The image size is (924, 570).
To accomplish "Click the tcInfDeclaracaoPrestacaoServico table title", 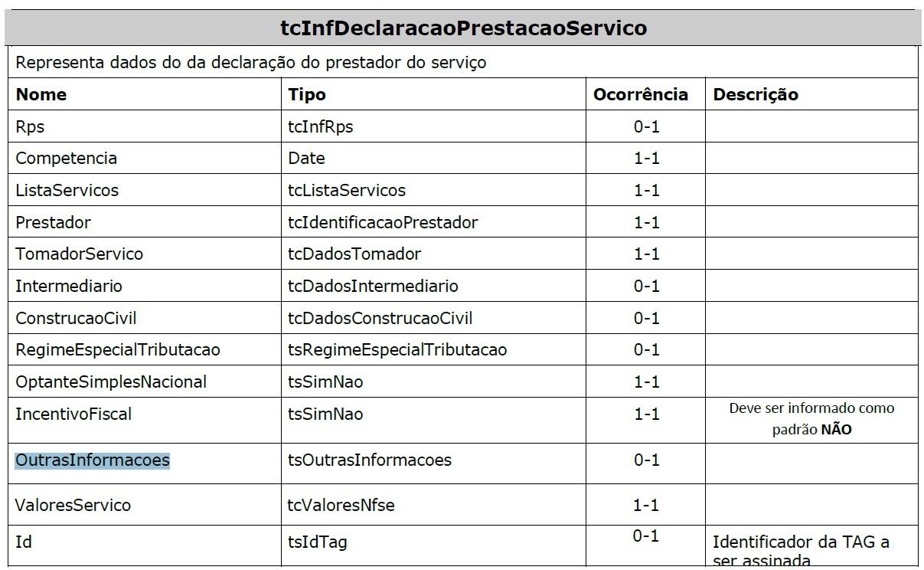I will point(463,28).
